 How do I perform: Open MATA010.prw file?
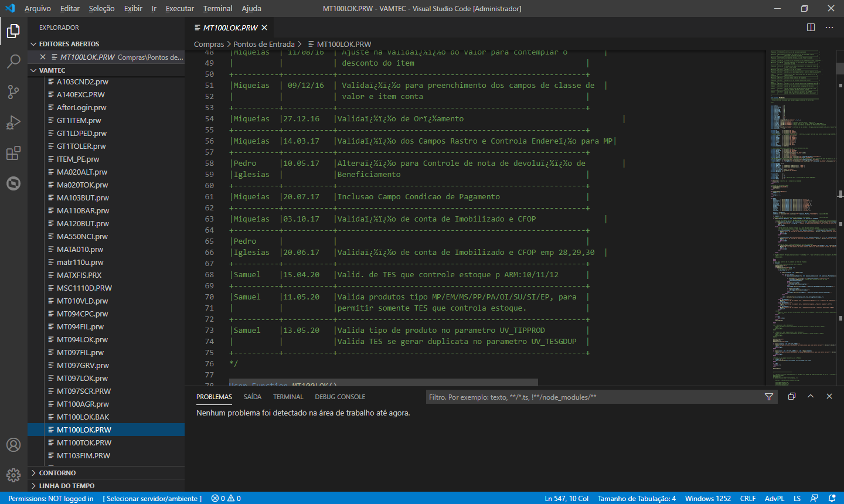coord(106,249)
